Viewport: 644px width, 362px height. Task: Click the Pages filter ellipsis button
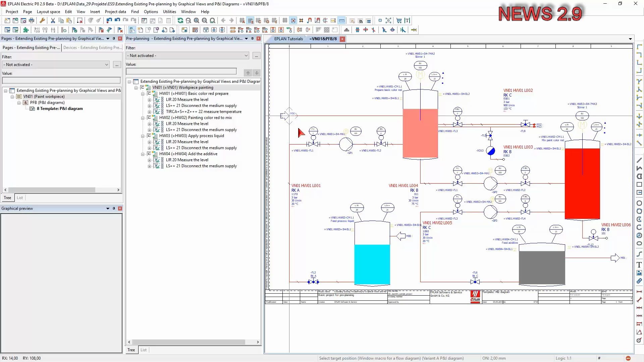117,65
